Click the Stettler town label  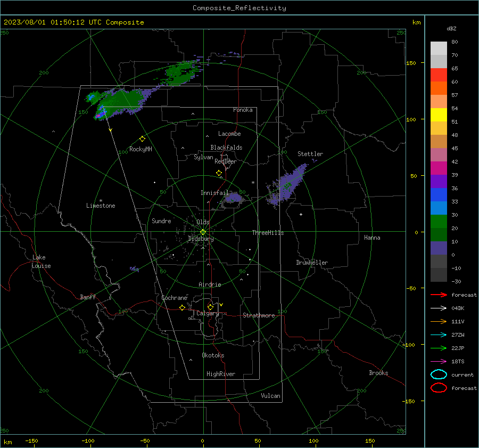pyautogui.click(x=310, y=154)
